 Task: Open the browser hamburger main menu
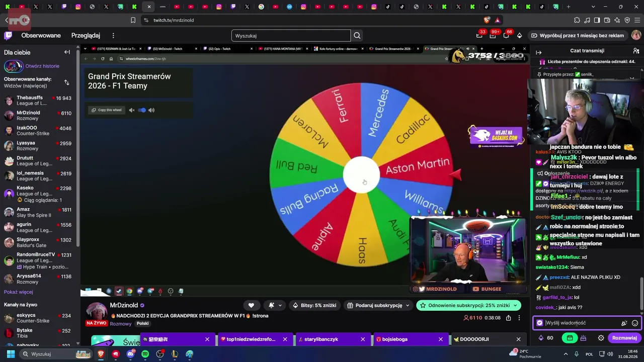click(x=637, y=20)
